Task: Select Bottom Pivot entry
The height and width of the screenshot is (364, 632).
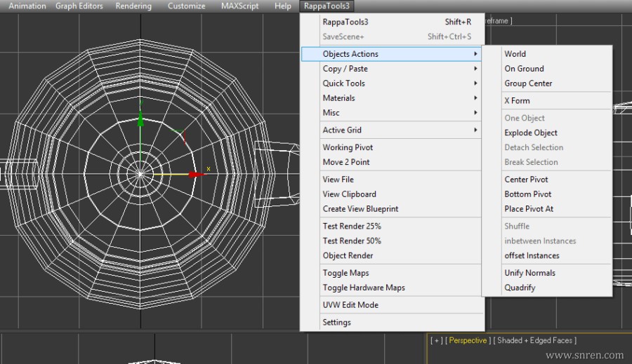Action: click(x=527, y=194)
